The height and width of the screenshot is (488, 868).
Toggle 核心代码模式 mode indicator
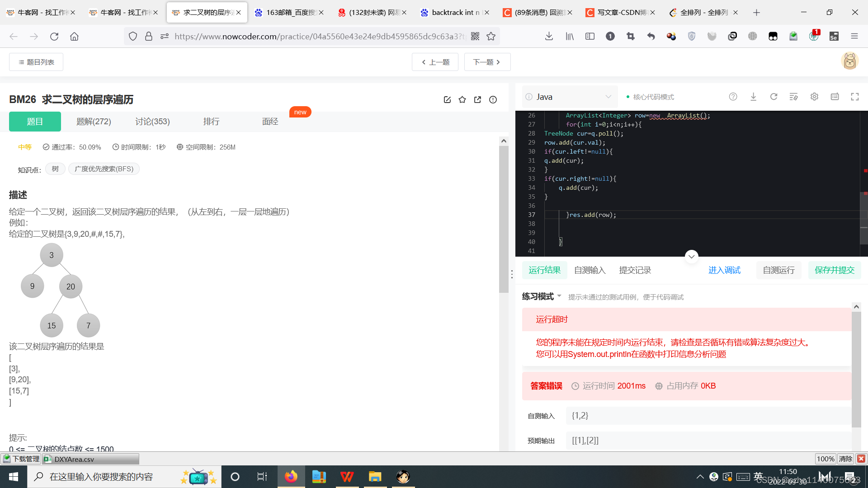650,97
